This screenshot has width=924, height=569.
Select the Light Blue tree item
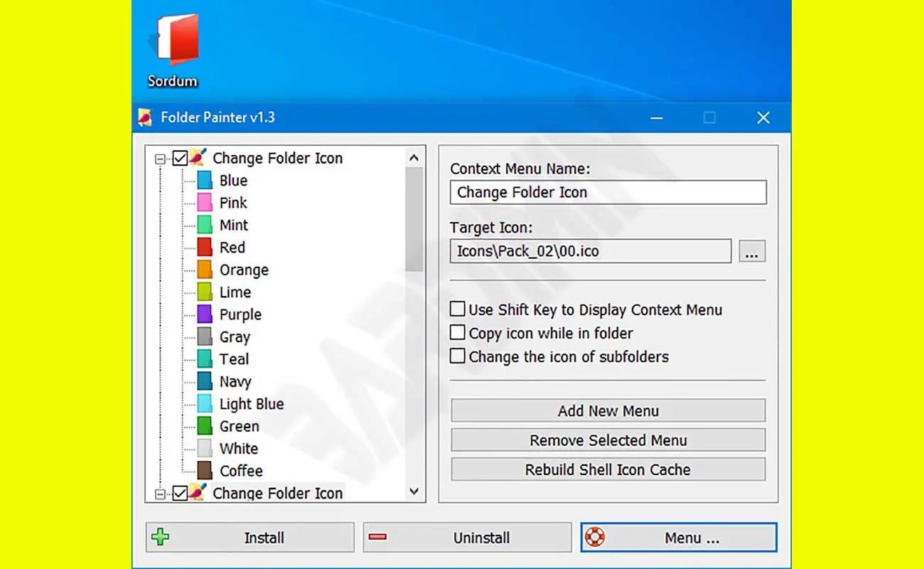[x=251, y=404]
